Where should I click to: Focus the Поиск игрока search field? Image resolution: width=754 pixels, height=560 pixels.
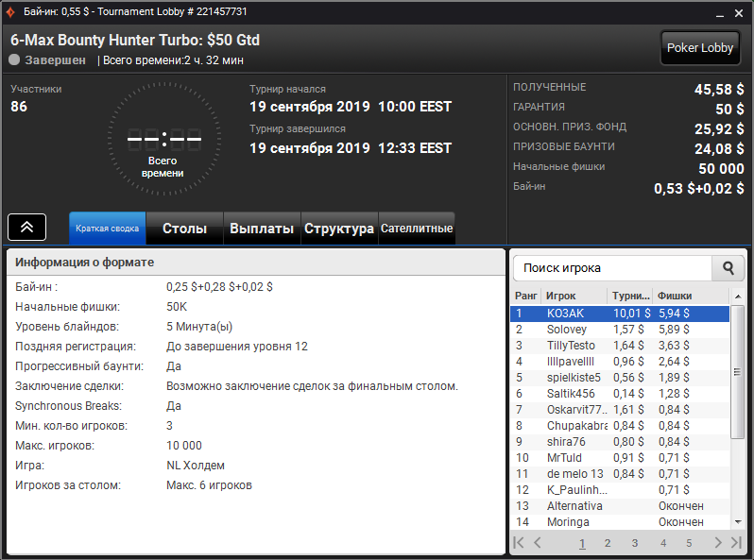click(x=612, y=268)
